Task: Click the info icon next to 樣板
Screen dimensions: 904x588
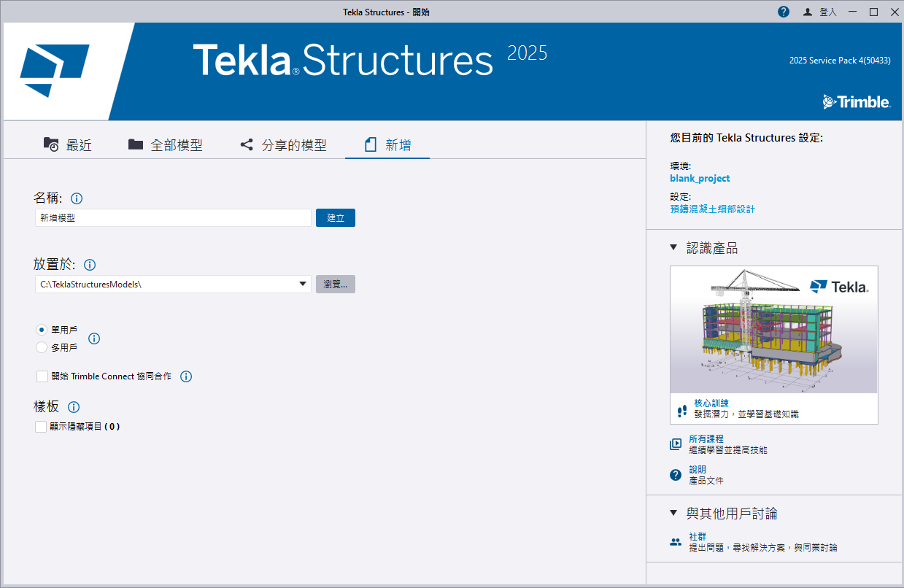Action: coord(74,407)
